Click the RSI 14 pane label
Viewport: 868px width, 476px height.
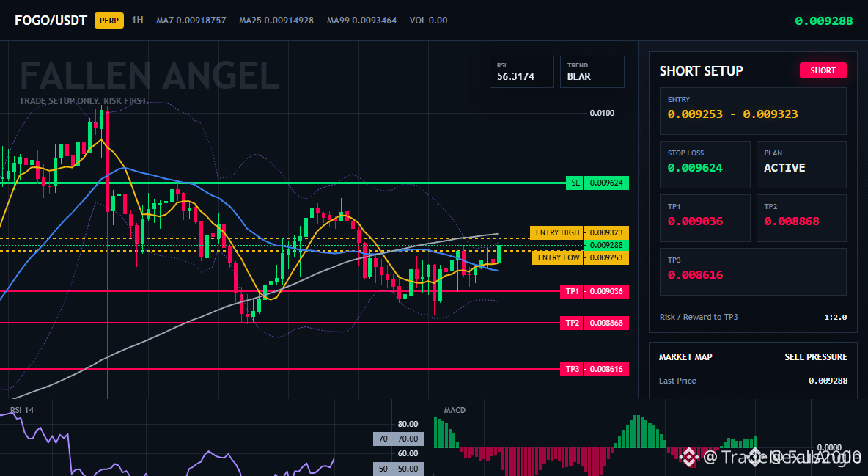coord(21,410)
